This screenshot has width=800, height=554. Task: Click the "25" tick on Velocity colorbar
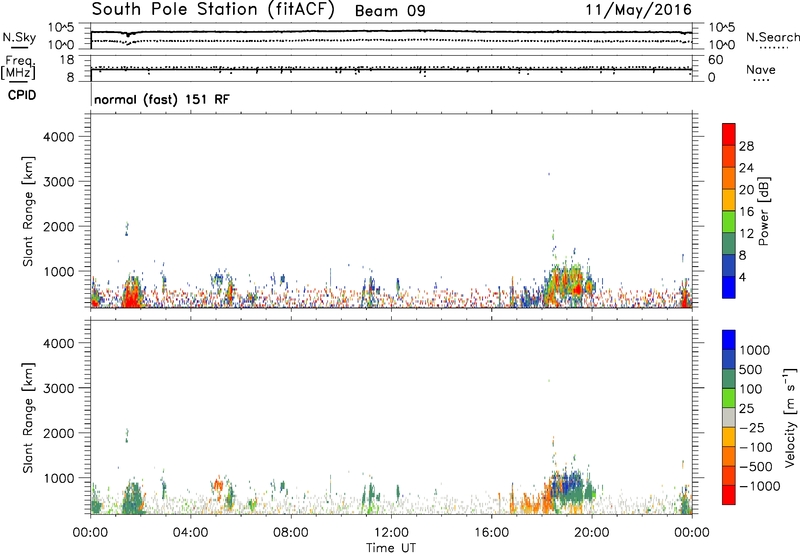click(x=747, y=409)
